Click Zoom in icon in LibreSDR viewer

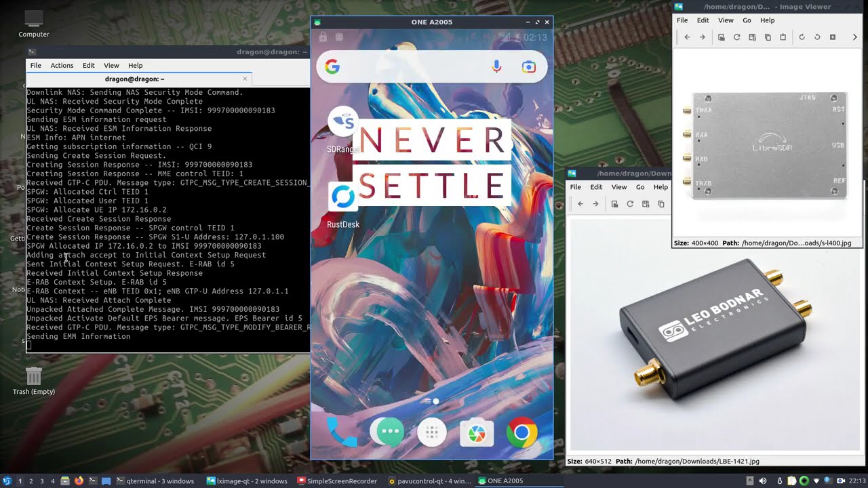pos(833,37)
